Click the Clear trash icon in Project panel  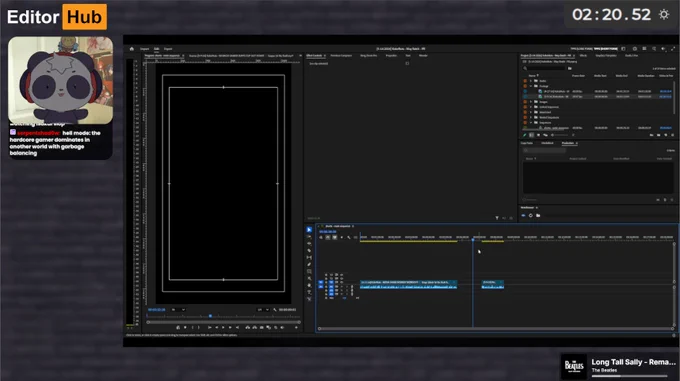click(673, 135)
